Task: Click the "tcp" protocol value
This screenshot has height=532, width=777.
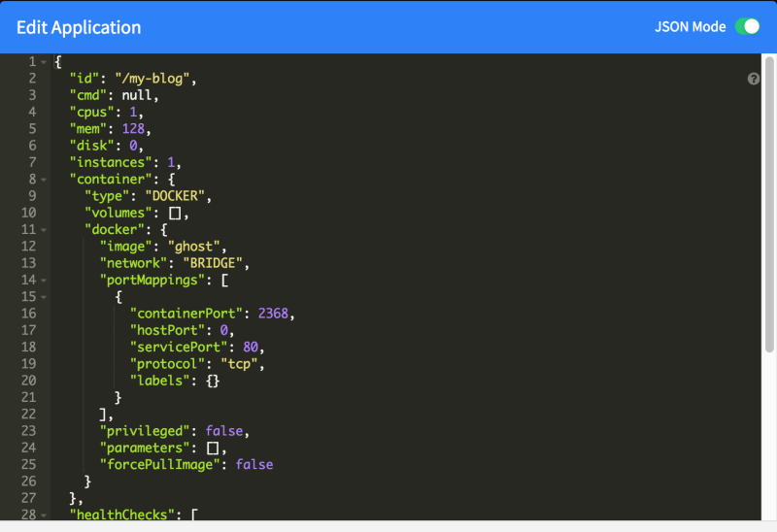Action: tap(239, 364)
